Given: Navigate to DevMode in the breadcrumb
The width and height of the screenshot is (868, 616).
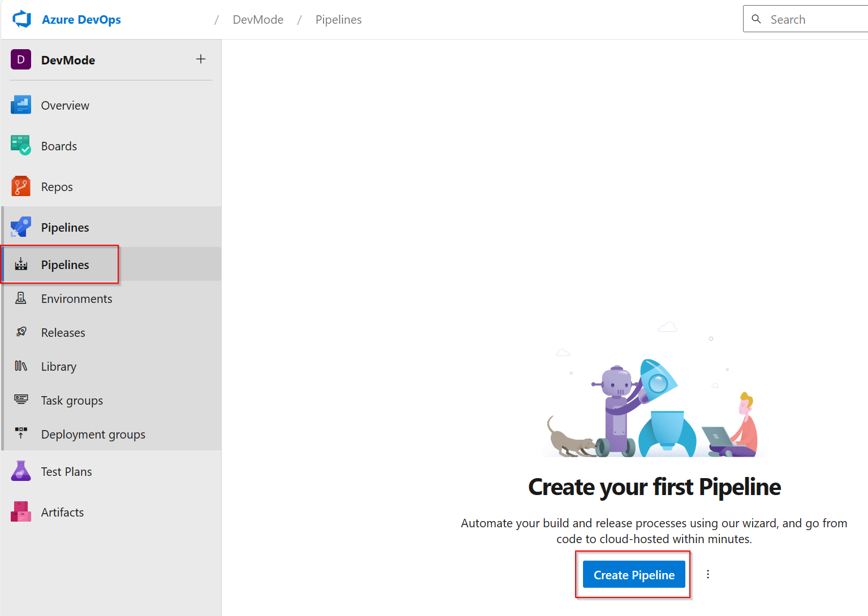Looking at the screenshot, I should (258, 19).
